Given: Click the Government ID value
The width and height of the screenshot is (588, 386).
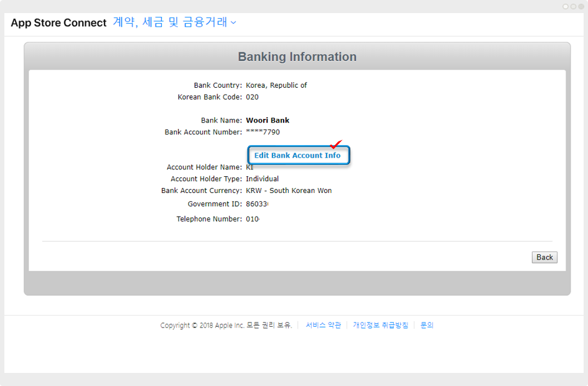Looking at the screenshot, I should [x=253, y=204].
